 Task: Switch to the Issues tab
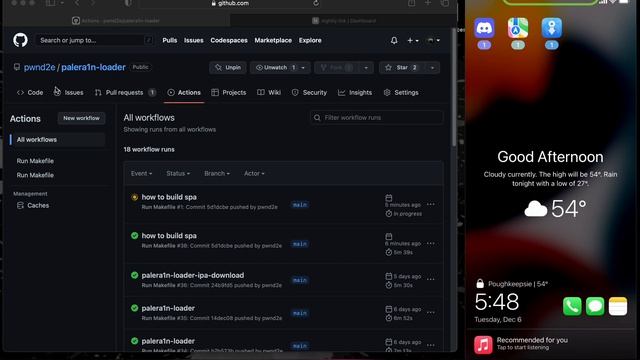(69, 93)
